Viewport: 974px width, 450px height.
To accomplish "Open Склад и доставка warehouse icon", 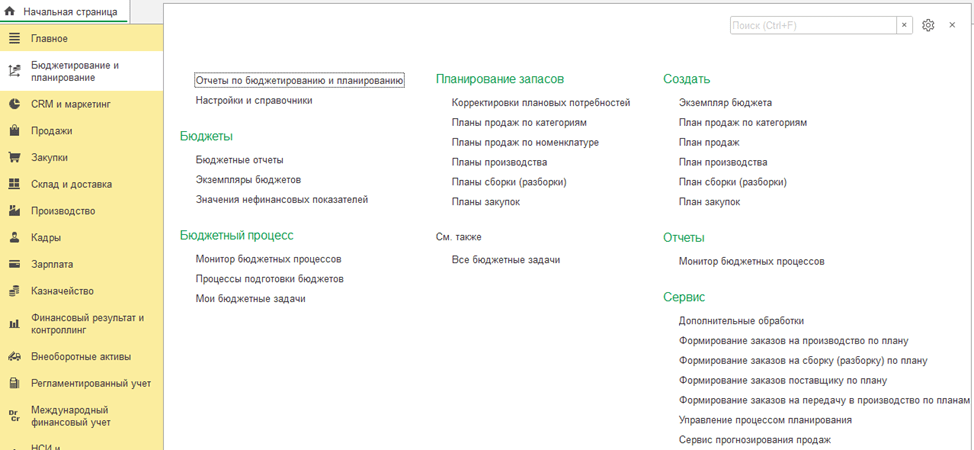I will [14, 184].
